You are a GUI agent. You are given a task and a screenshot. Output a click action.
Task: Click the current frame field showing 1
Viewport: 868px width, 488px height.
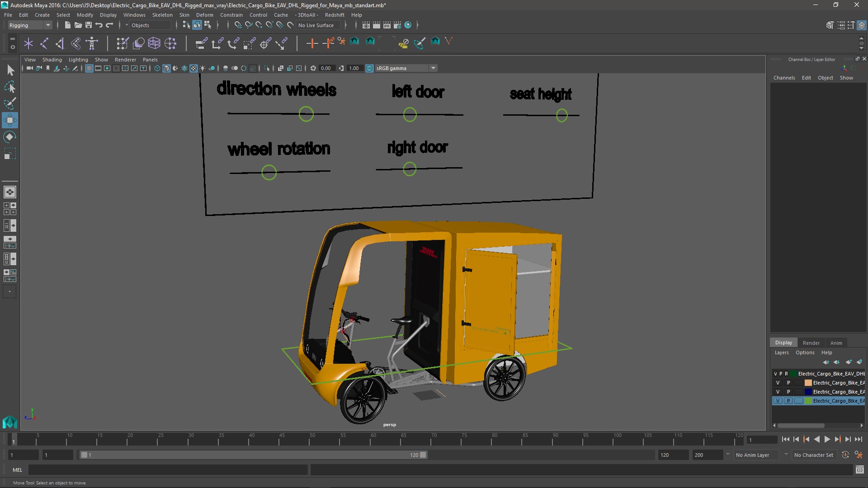[x=762, y=440]
